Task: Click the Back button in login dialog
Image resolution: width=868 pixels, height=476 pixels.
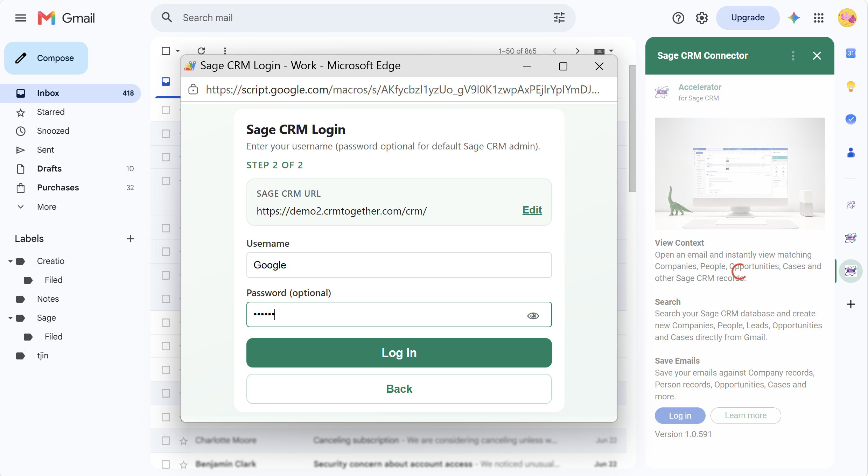Action: click(399, 389)
